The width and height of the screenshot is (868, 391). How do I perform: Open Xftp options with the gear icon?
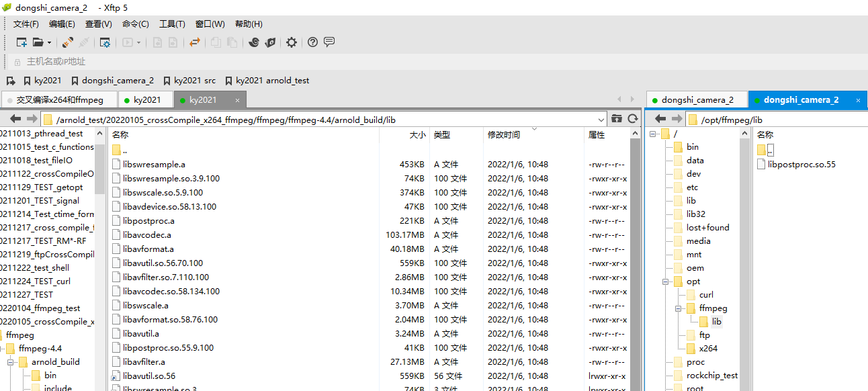coord(291,42)
